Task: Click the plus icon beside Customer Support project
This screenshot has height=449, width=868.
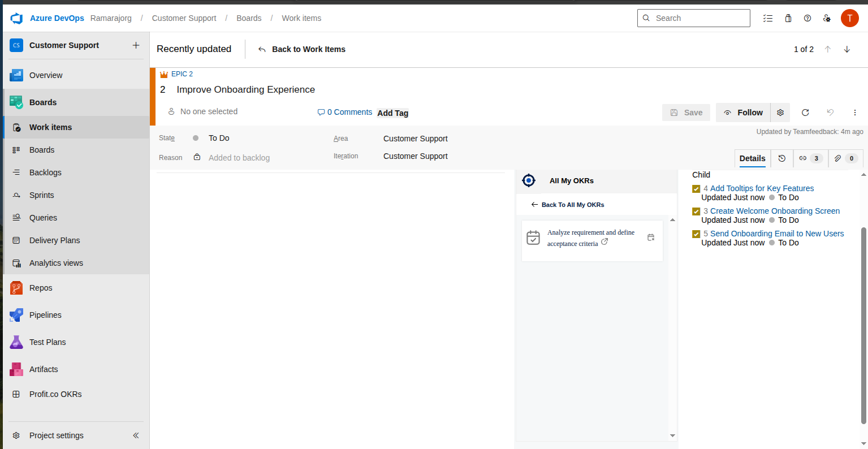Action: [136, 45]
